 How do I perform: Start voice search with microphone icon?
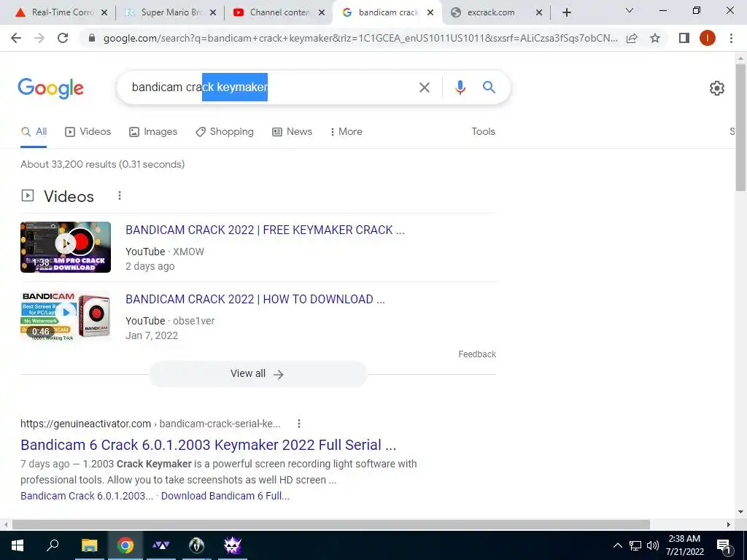coord(460,87)
